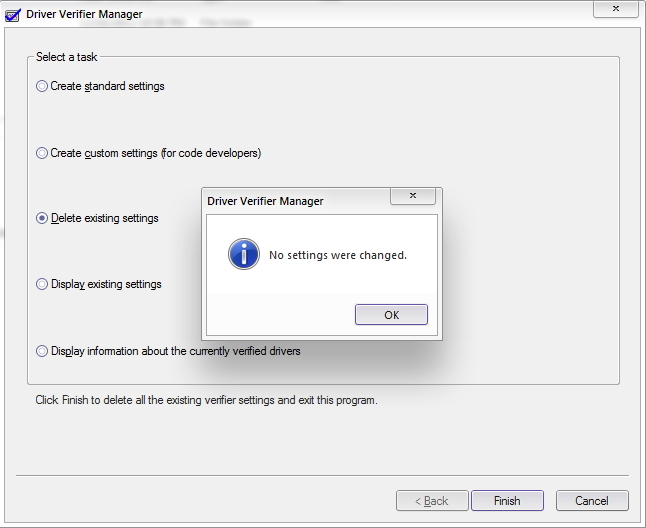Click the main window's 'Driver Verifier Manager' title text
Viewport: 646px width, 528px height.
84,14
